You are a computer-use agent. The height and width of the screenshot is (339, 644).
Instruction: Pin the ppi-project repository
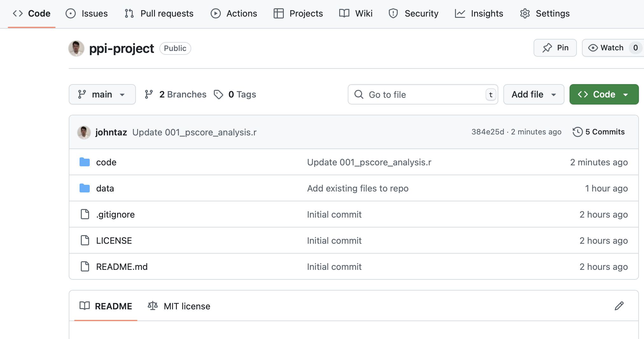tap(555, 48)
